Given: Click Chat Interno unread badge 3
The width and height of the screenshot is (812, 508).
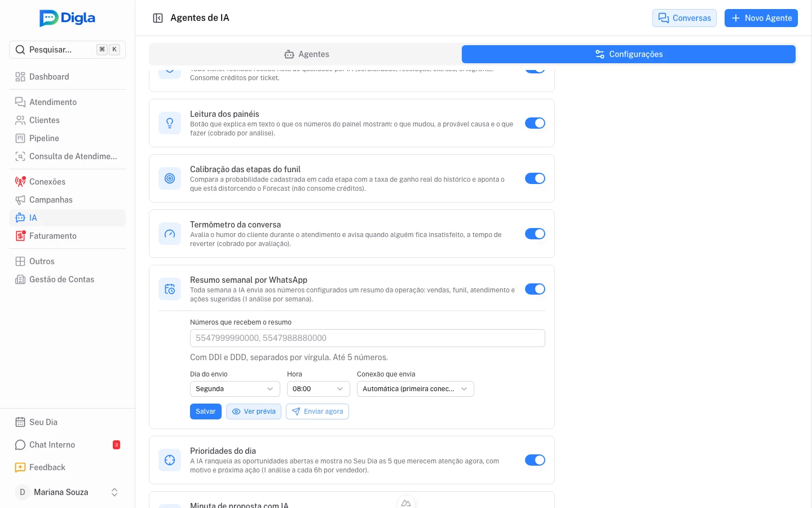Looking at the screenshot, I should pos(116,445).
